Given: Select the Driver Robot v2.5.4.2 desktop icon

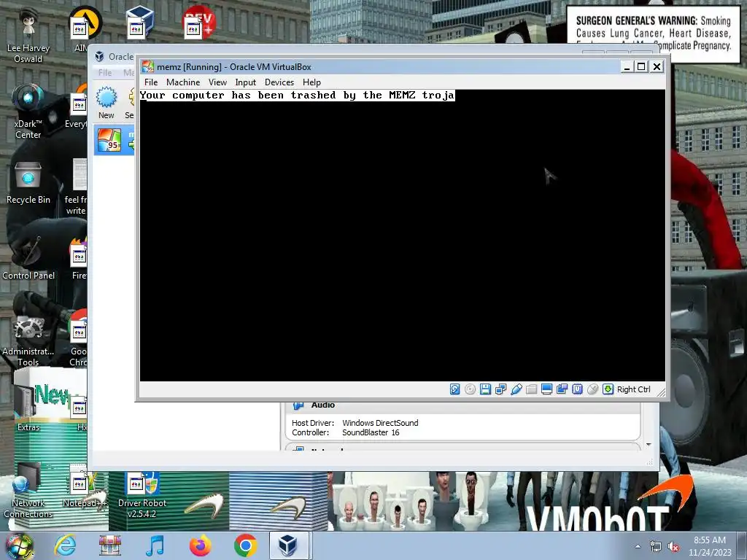Looking at the screenshot, I should click(x=142, y=495).
